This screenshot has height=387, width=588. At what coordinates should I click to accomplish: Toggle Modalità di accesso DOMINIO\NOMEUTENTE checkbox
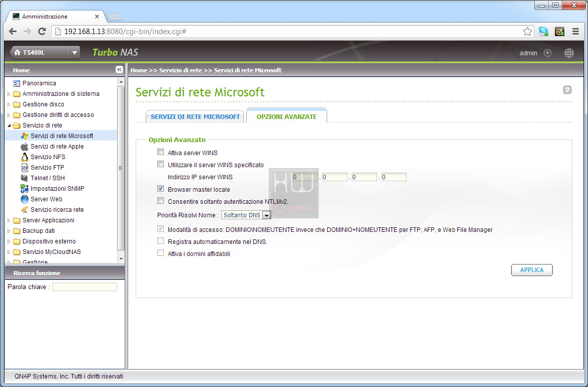point(160,229)
